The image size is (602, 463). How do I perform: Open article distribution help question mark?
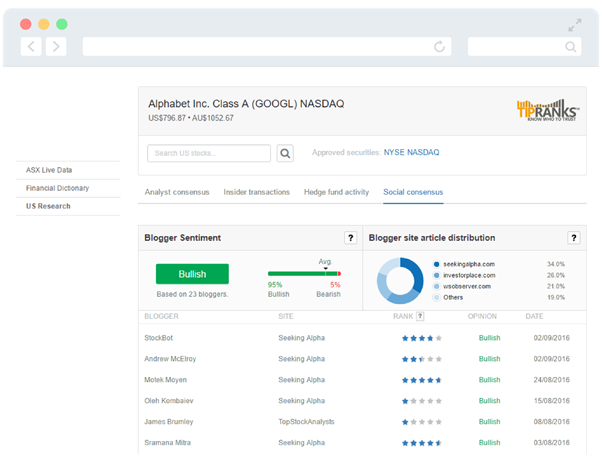(574, 238)
